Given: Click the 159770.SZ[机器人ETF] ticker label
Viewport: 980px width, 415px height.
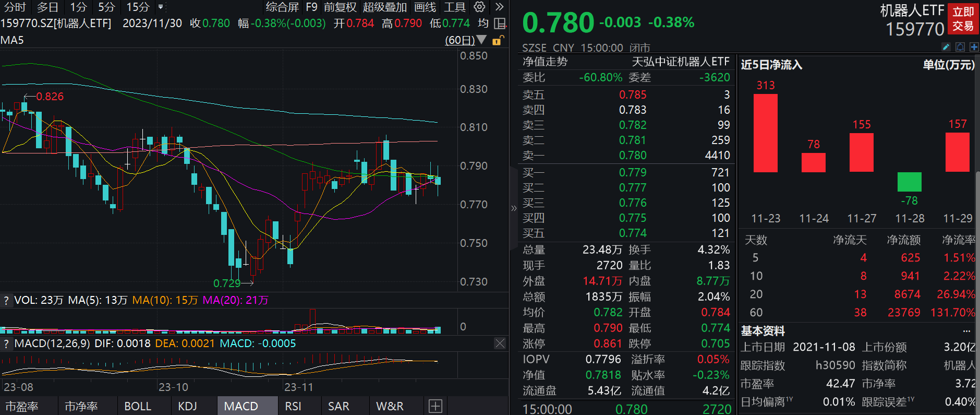Looking at the screenshot, I should click(x=56, y=23).
